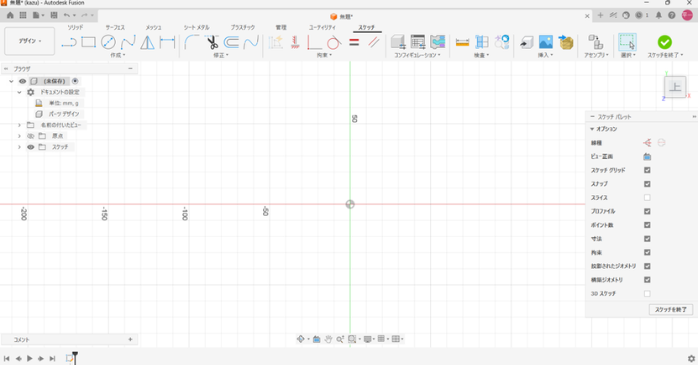Switch to the ユーティリティ tab

[322, 28]
